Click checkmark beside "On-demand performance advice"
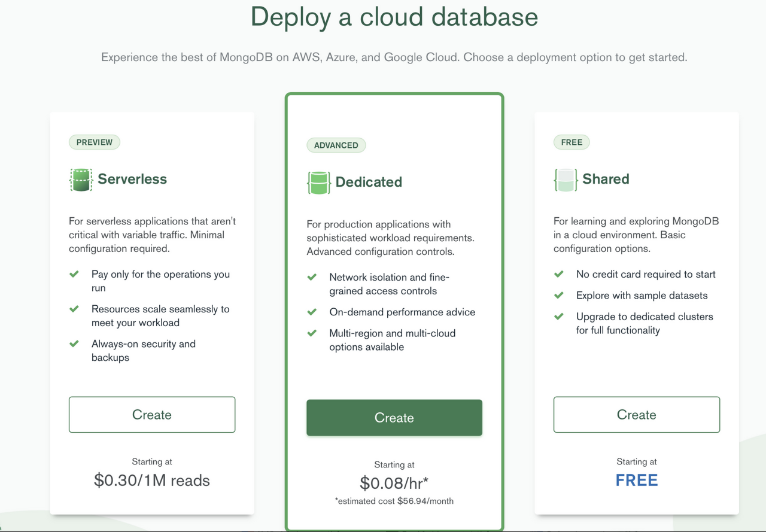The height and width of the screenshot is (532, 766). [x=312, y=312]
